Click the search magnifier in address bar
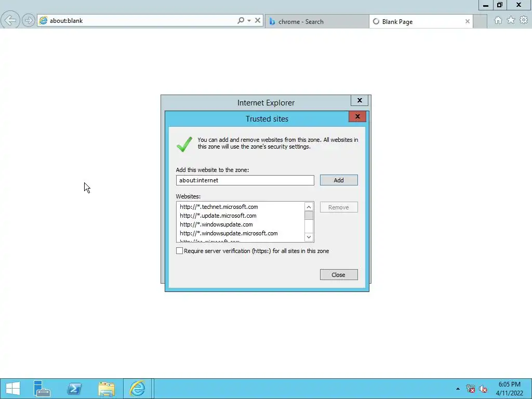The image size is (532, 399). [241, 20]
